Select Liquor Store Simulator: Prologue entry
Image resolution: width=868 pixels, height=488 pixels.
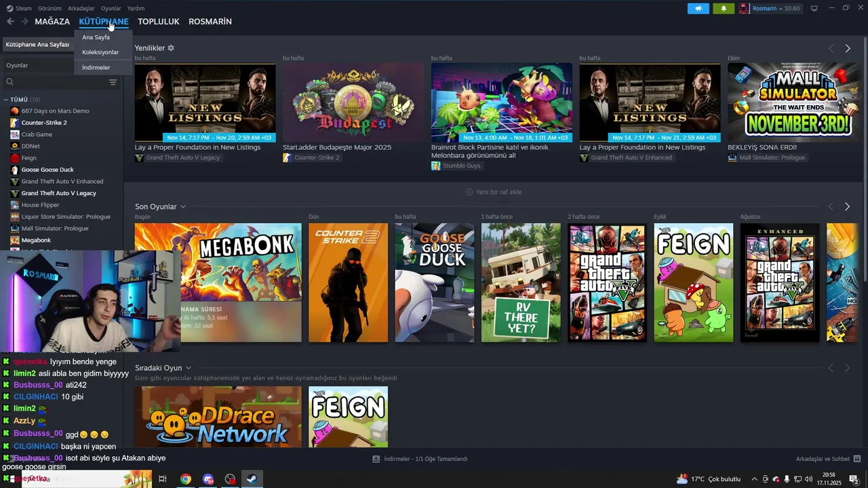(x=66, y=217)
